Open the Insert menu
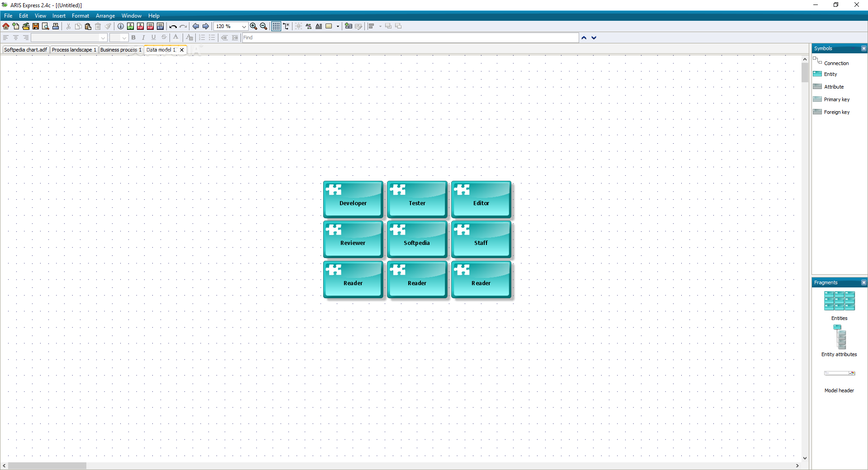This screenshot has height=470, width=868. click(x=59, y=16)
